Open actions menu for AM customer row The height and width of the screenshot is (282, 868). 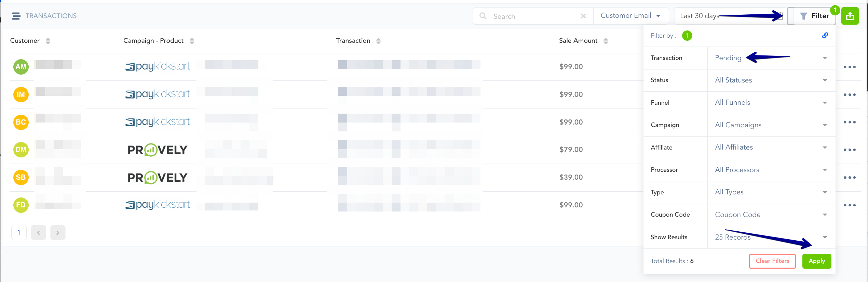click(850, 67)
